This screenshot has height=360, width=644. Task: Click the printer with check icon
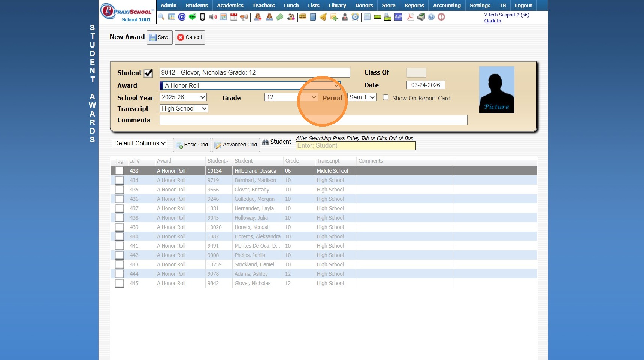(x=388, y=17)
